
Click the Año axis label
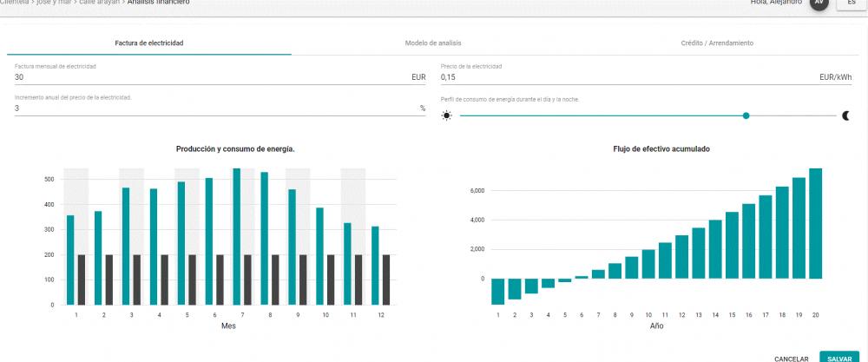(656, 326)
